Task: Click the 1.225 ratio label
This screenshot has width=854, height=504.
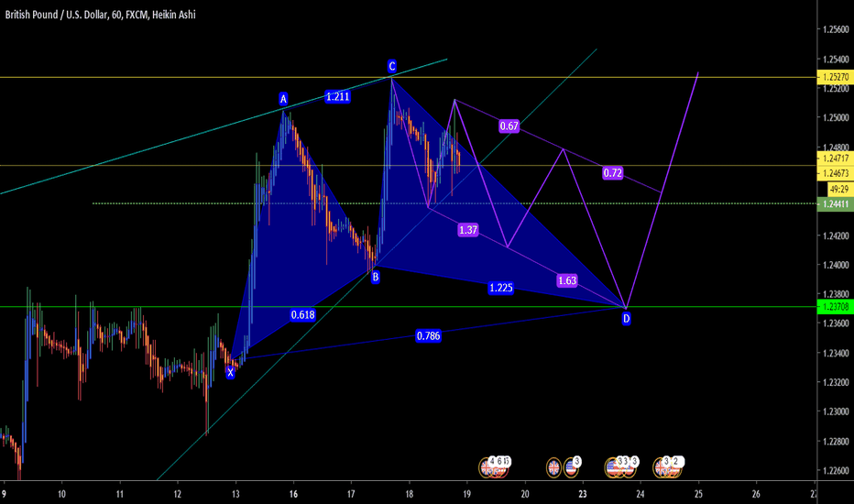Action: [501, 288]
